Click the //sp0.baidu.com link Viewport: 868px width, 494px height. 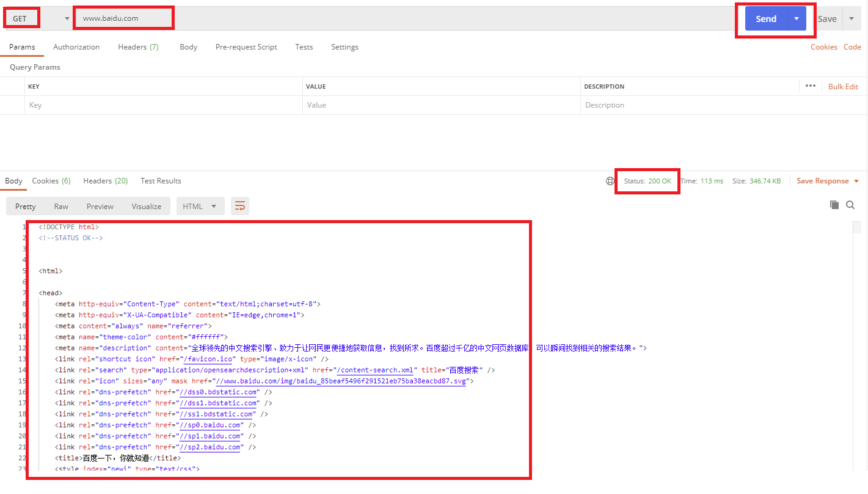(211, 425)
